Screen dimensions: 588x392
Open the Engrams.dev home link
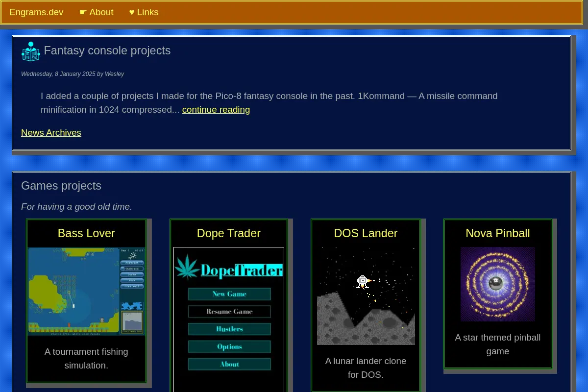(36, 12)
